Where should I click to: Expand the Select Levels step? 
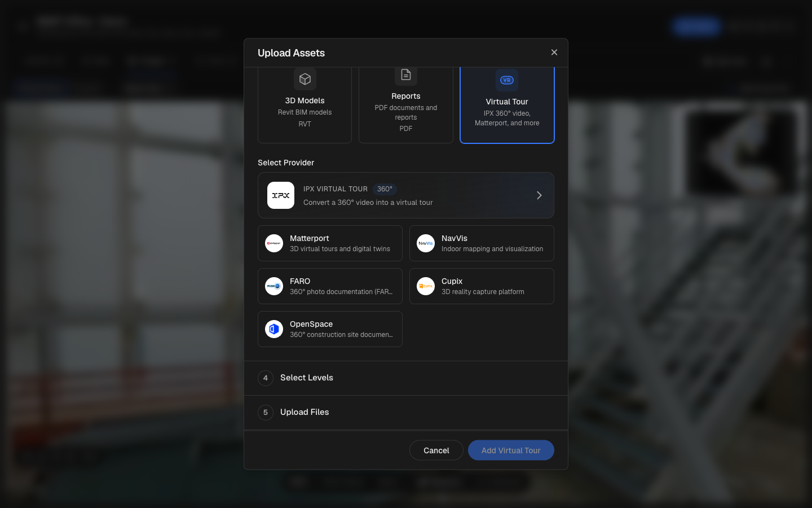click(406, 378)
